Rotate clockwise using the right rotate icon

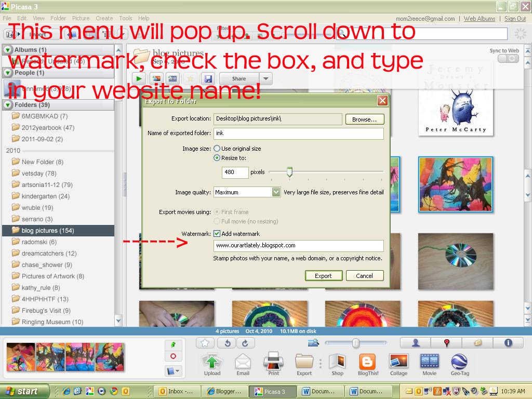tap(245, 343)
